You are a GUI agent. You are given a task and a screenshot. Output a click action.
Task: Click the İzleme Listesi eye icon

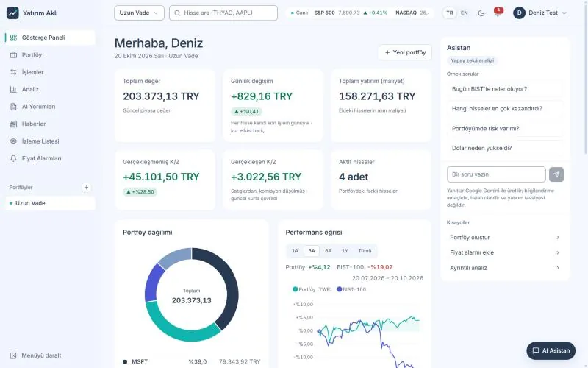(x=13, y=141)
